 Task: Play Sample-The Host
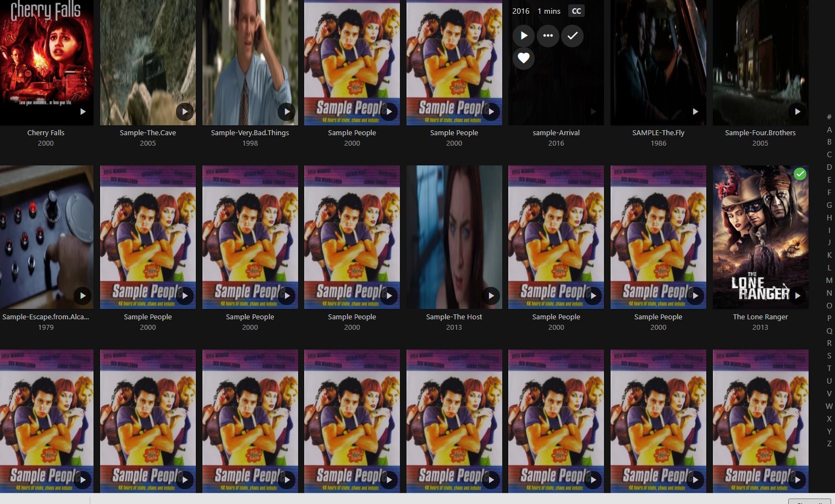pos(491,295)
